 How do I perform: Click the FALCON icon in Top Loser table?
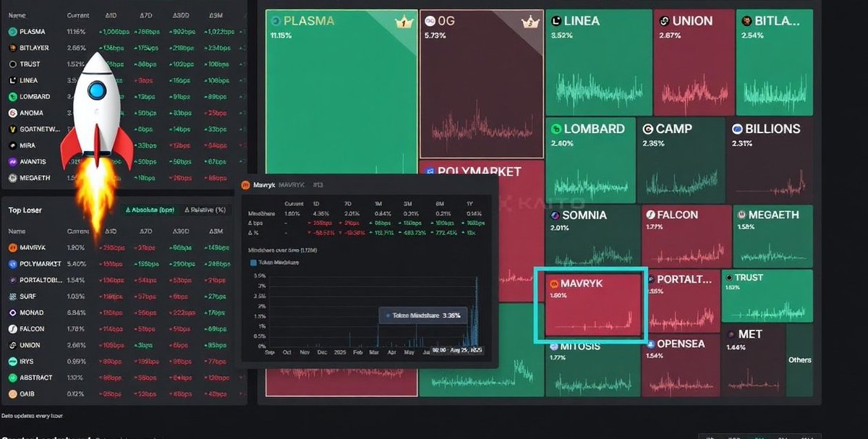pyautogui.click(x=12, y=329)
